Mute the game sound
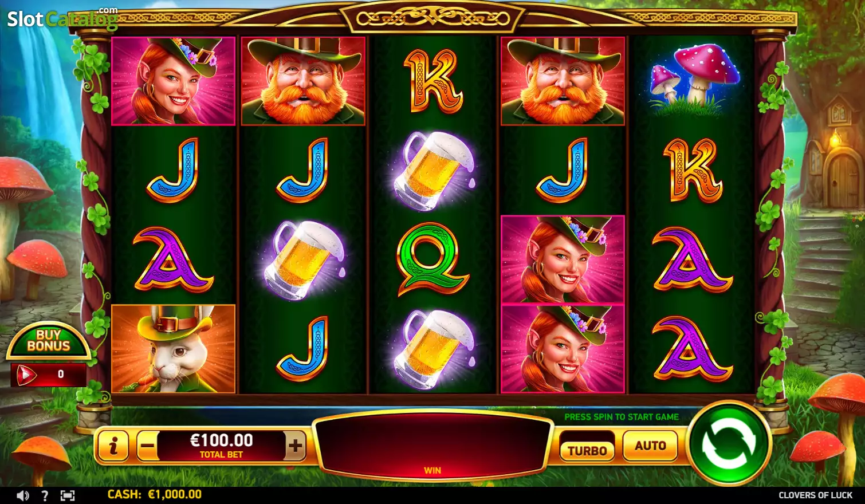Viewport: 865px width, 504px height. point(23,495)
